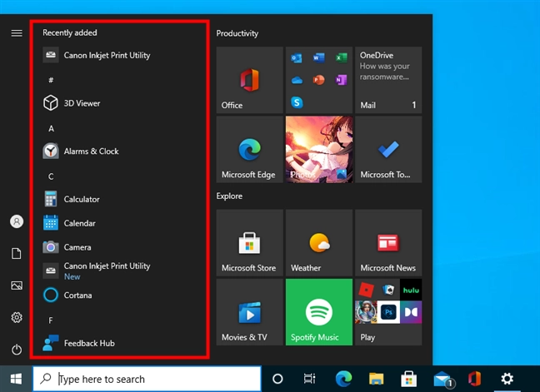This screenshot has width=540, height=392.
Task: Open Office on the taskbar
Action: click(x=474, y=379)
